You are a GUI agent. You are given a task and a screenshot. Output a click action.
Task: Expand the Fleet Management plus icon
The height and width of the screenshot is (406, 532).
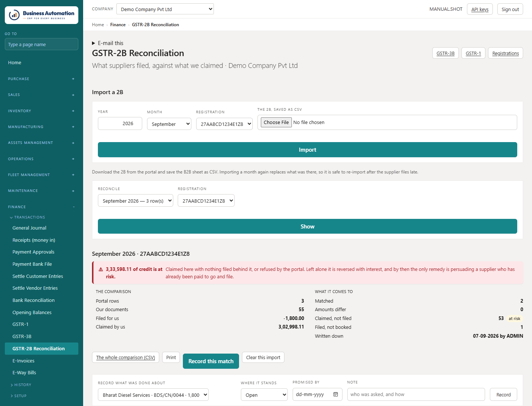click(x=73, y=175)
